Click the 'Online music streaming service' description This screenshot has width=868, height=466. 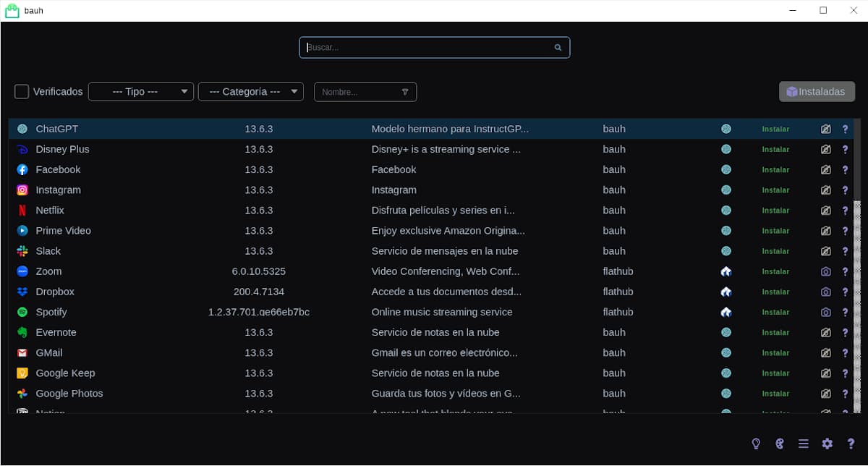(x=442, y=312)
